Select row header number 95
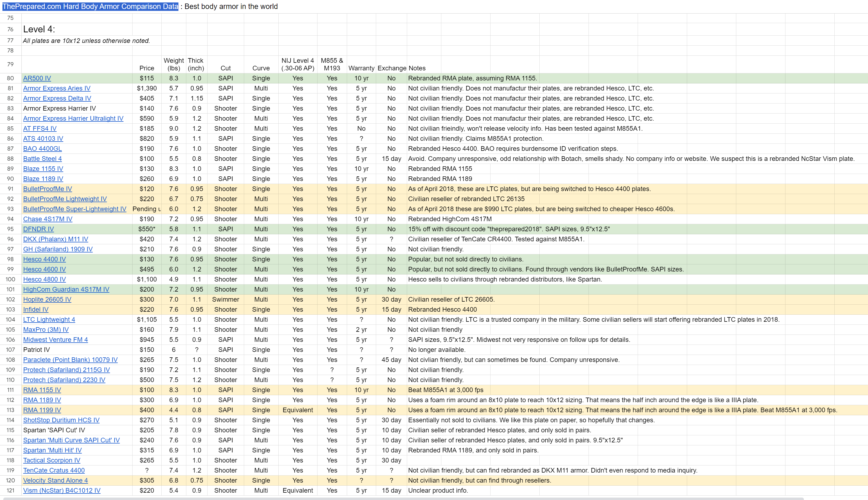This screenshot has width=868, height=500. (x=10, y=229)
